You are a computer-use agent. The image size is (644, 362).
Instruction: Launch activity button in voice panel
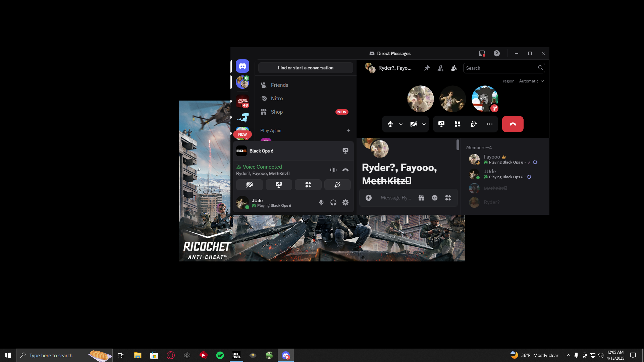pos(308,185)
